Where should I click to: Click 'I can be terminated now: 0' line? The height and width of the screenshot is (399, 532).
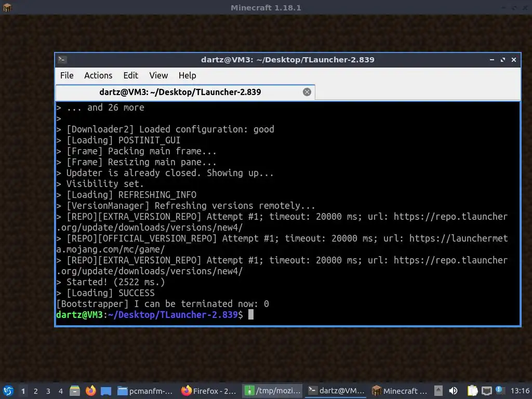click(x=163, y=303)
